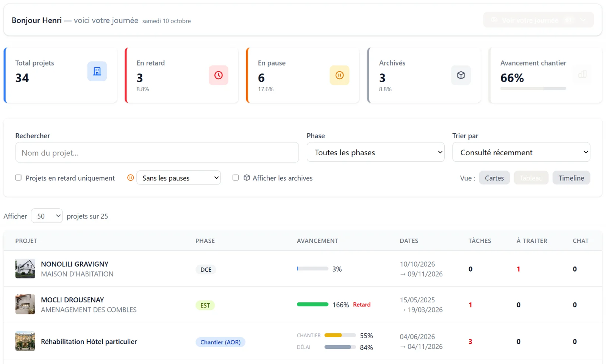Click the AVANCEMENT column header
The height and width of the screenshot is (364, 606).
pyautogui.click(x=317, y=241)
